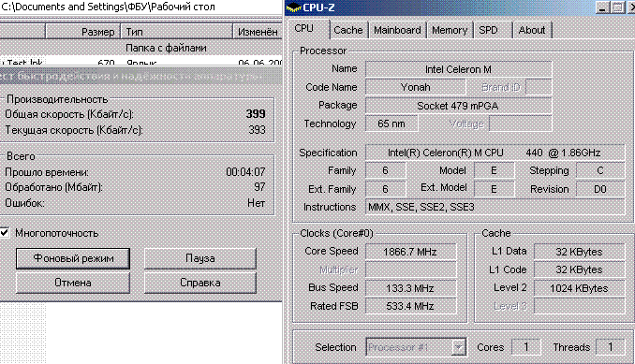Screen dimensions: 635x364
Task: Click the Package value Socket 479 mPGA
Action: click(x=458, y=106)
